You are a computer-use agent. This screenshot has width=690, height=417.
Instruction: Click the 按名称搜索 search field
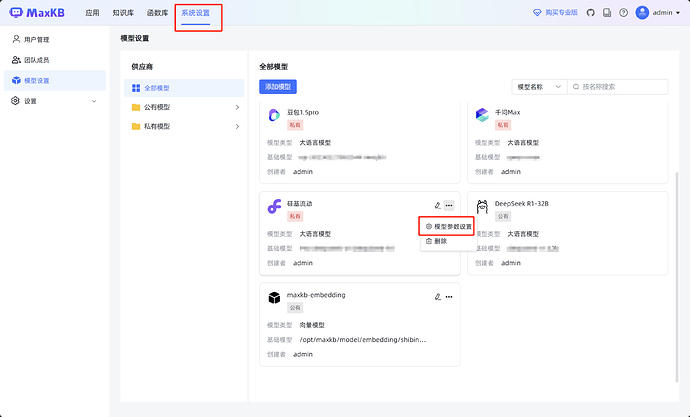click(x=618, y=87)
